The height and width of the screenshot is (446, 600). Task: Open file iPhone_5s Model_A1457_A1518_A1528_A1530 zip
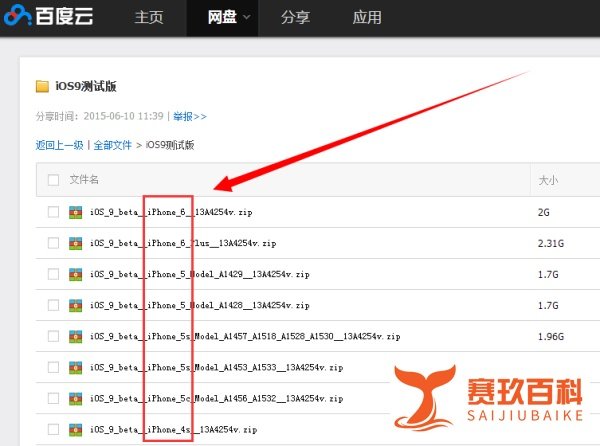click(245, 336)
